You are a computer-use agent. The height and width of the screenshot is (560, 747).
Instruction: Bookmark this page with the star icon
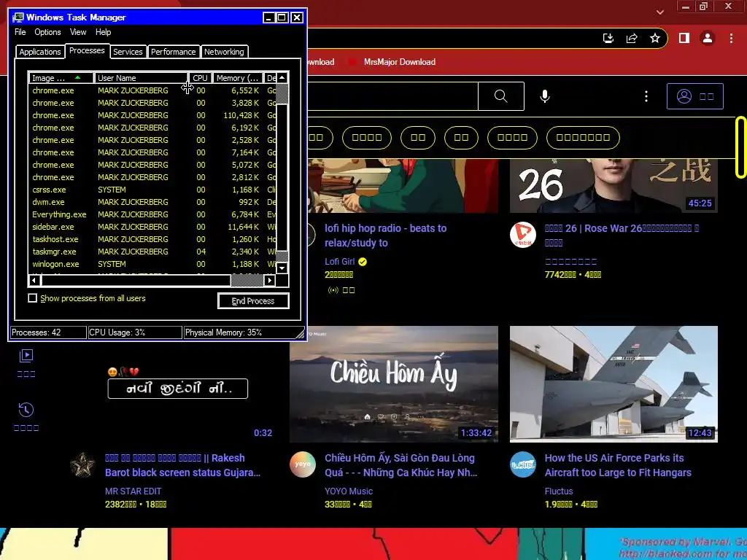(x=655, y=38)
